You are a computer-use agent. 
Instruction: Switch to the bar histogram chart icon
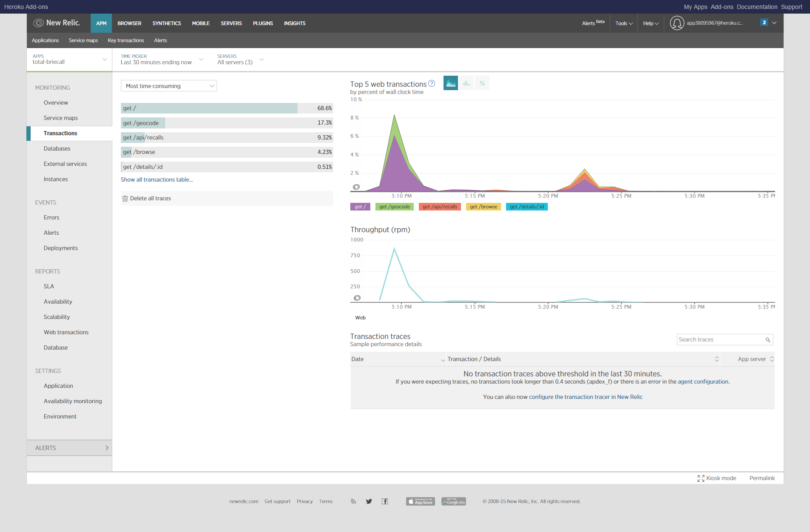467,83
